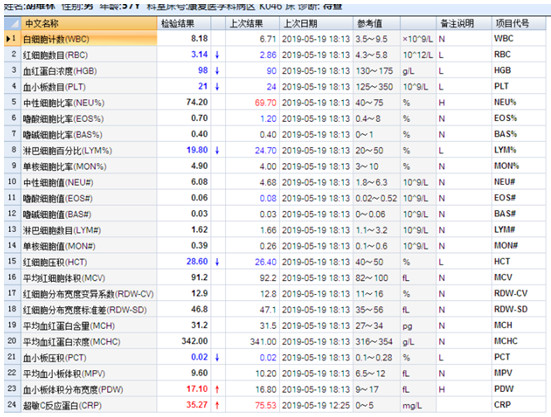Click the row indicator arrow for row 1
Viewport: 551px width, 417px height.
tap(8, 38)
